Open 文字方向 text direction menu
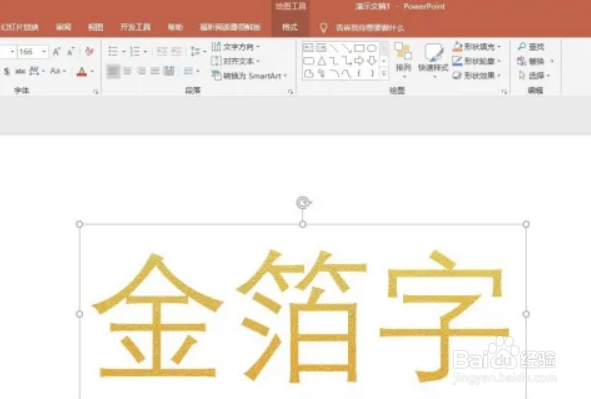The width and height of the screenshot is (591, 399). [x=236, y=47]
